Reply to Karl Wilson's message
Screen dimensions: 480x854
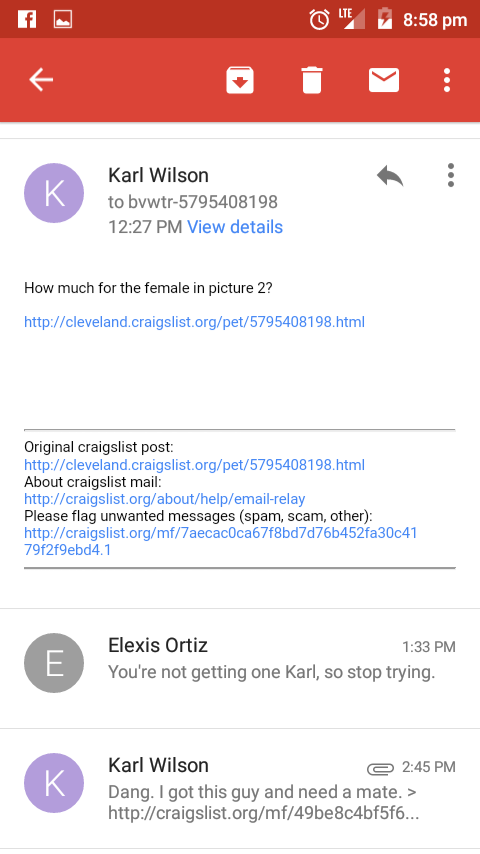(390, 176)
